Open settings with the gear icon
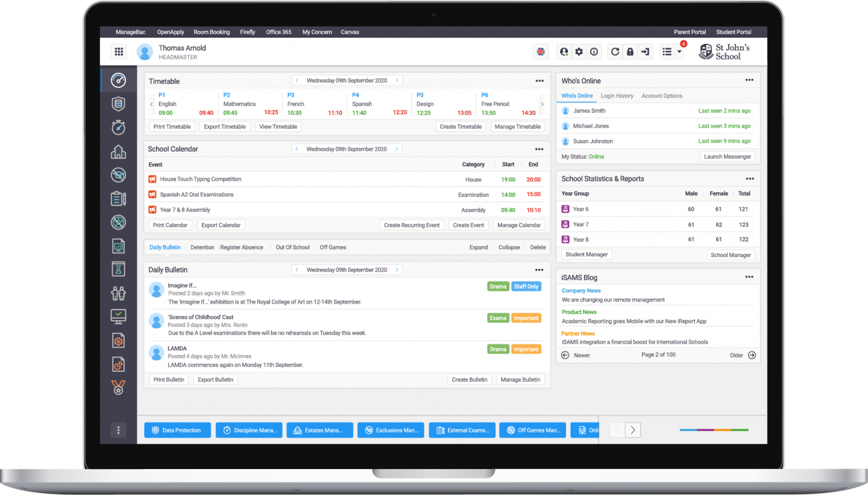 (x=579, y=52)
